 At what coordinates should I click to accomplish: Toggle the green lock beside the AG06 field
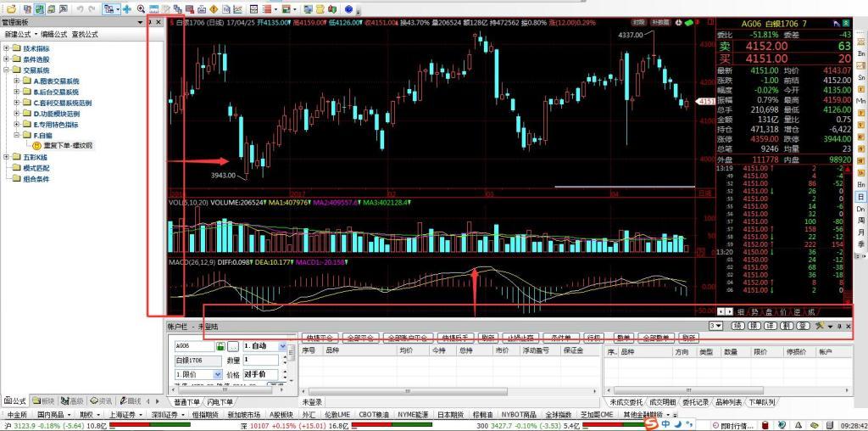click(x=220, y=346)
